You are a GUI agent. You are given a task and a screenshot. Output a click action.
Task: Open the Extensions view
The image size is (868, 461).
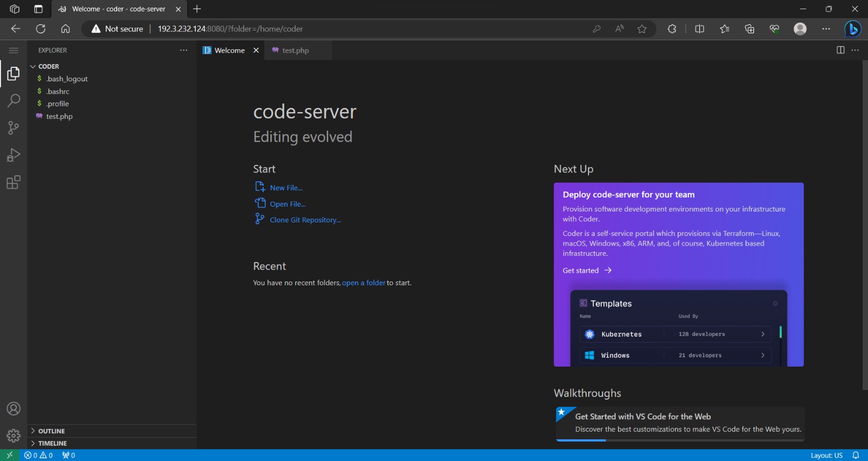click(x=14, y=182)
